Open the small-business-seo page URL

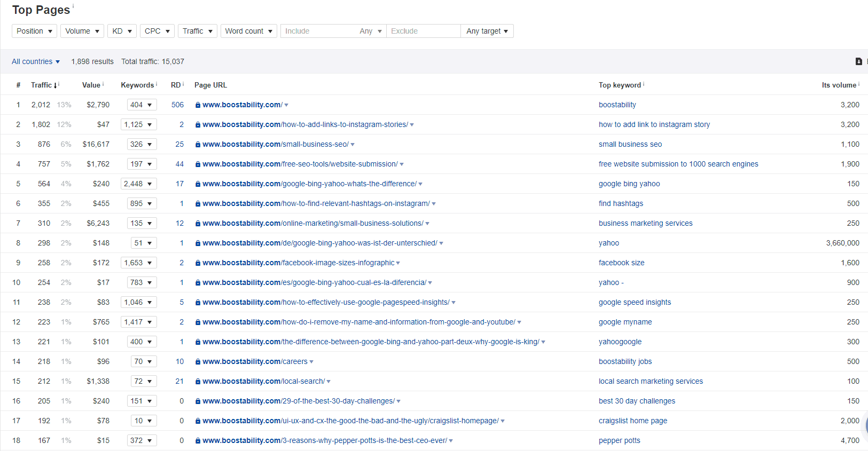pyautogui.click(x=276, y=144)
